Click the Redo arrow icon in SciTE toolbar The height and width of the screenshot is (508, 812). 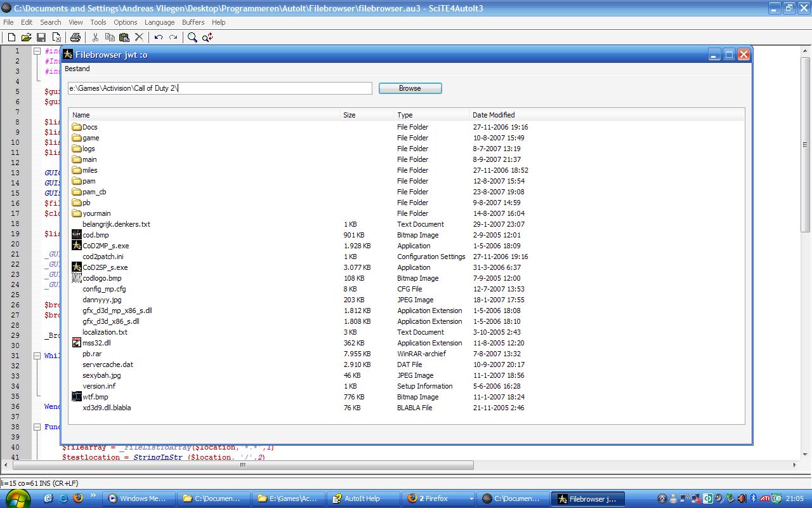pos(173,37)
